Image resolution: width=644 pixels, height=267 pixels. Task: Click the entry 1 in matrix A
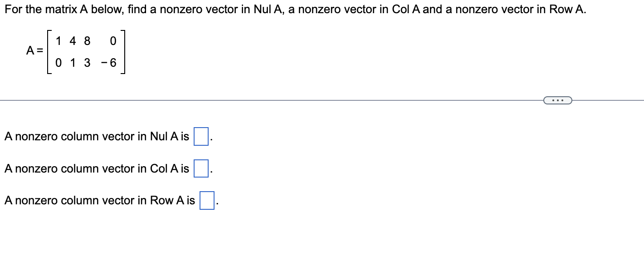point(58,41)
